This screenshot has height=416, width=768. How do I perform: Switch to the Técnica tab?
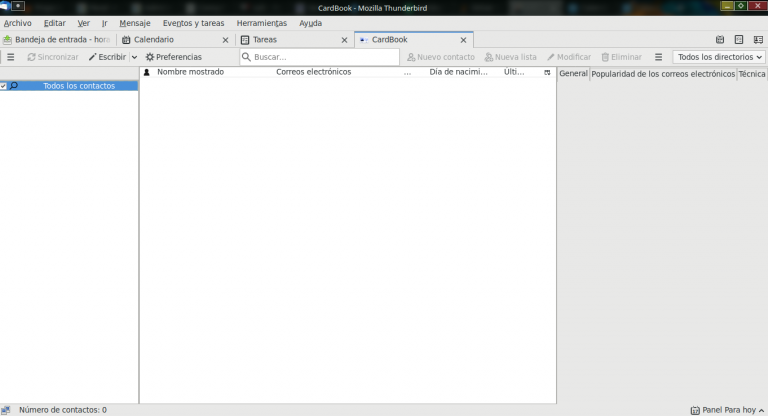pyautogui.click(x=752, y=74)
